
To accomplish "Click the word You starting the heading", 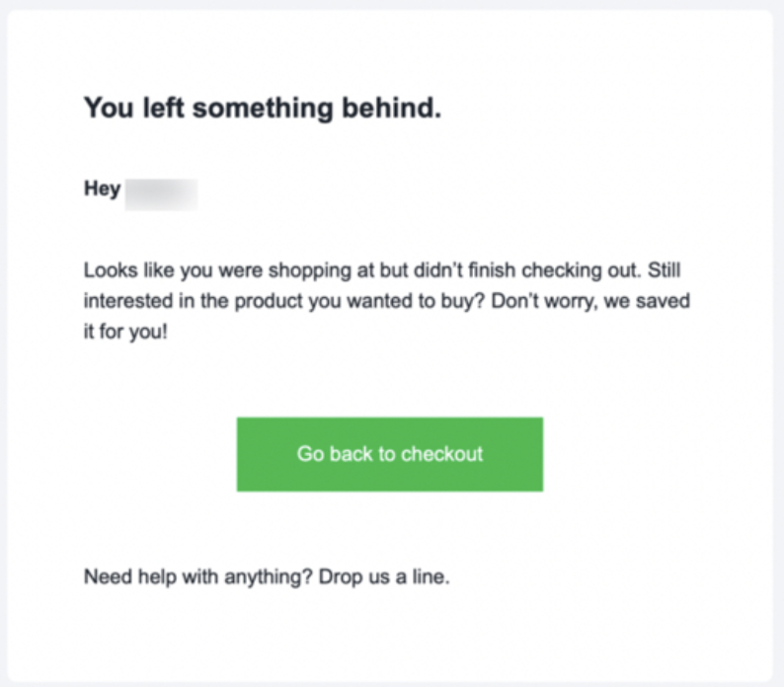I will tap(109, 108).
